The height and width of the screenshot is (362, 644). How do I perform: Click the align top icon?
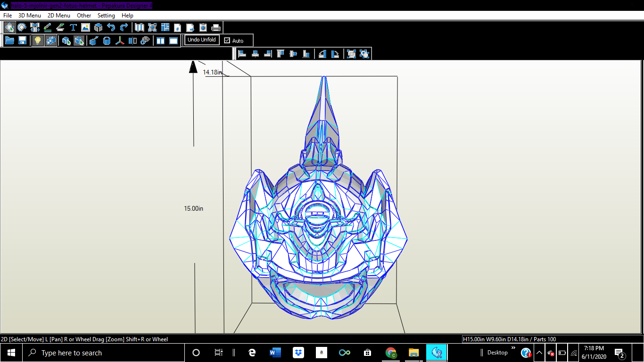tap(281, 54)
